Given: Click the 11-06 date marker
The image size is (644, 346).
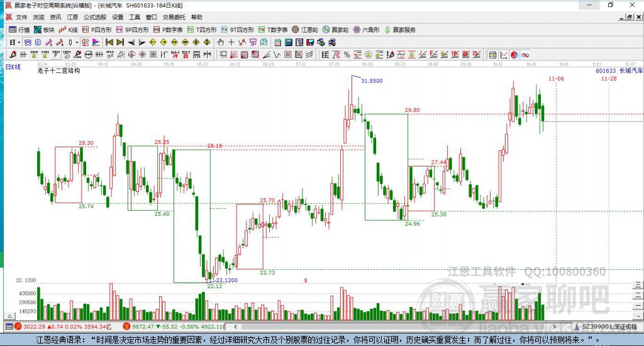Looking at the screenshot, I should click(x=556, y=79).
